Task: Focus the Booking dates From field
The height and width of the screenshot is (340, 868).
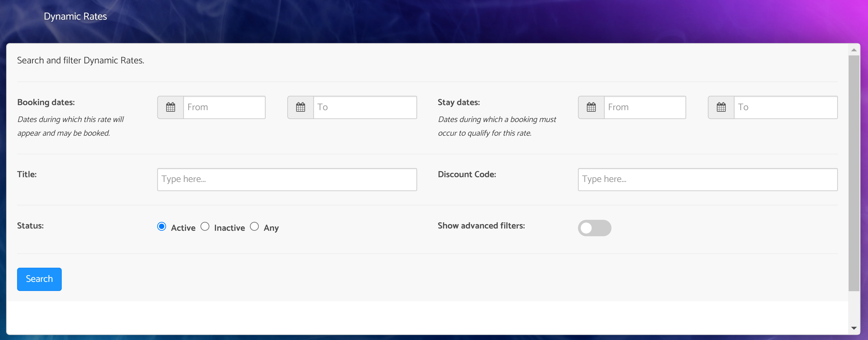Action: pos(224,107)
